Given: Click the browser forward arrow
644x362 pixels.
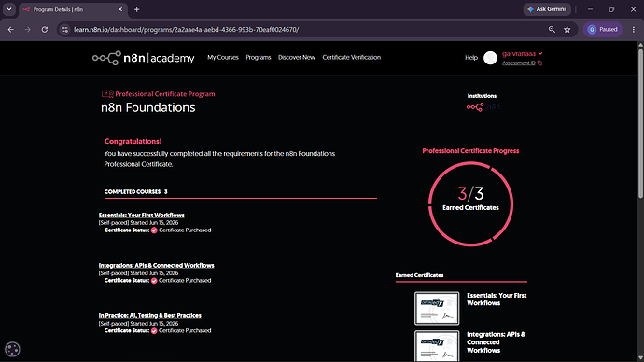Looking at the screenshot, I should pyautogui.click(x=27, y=30).
